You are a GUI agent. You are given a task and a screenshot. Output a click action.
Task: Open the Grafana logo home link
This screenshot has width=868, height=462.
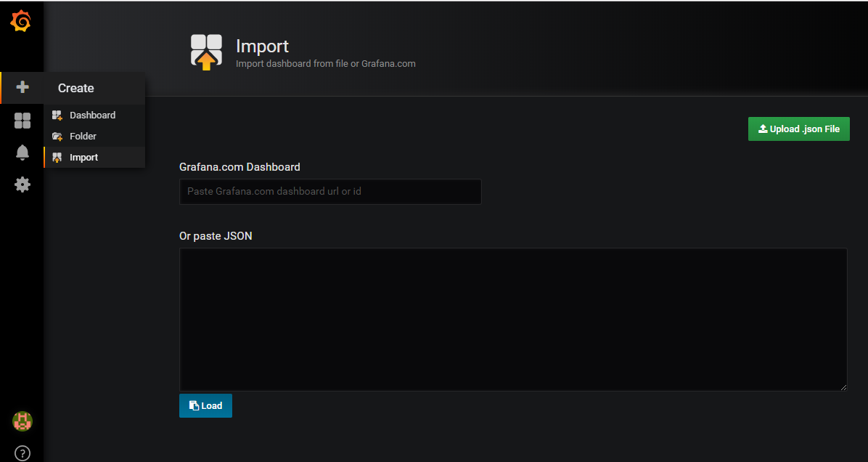[21, 21]
